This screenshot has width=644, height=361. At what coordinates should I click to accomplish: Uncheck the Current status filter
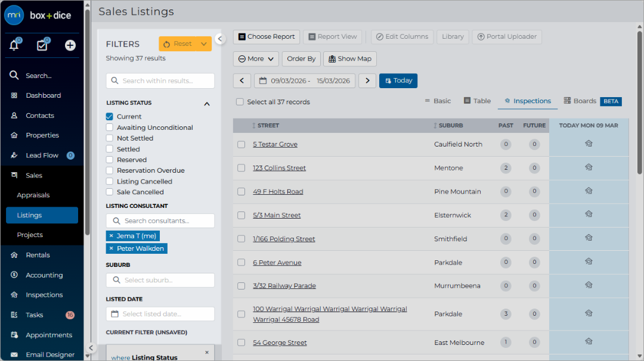click(x=109, y=117)
